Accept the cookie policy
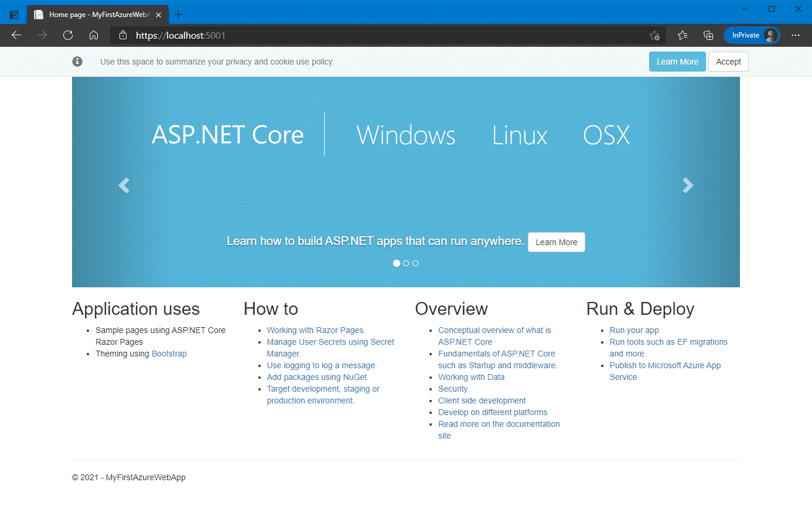 point(728,62)
